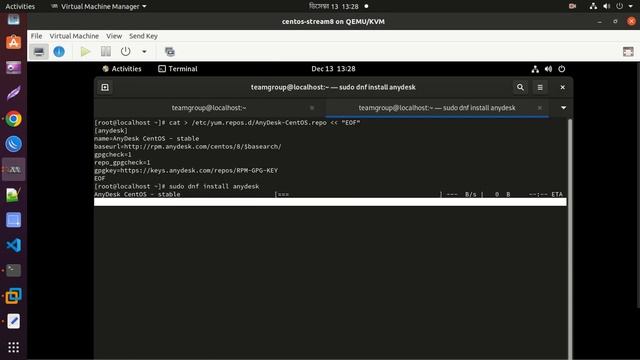Open a new terminal tab
This screenshot has width=640, height=360.
(x=105, y=87)
